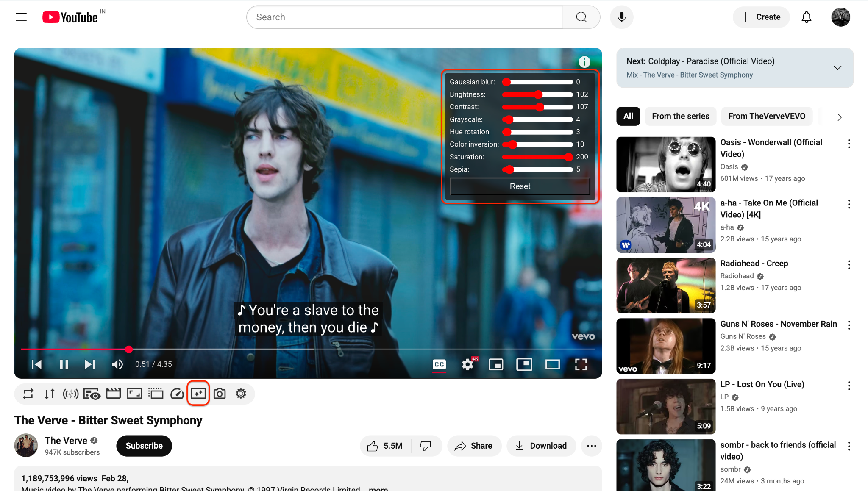
Task: Open Radiohead Creep video options
Action: tap(849, 265)
